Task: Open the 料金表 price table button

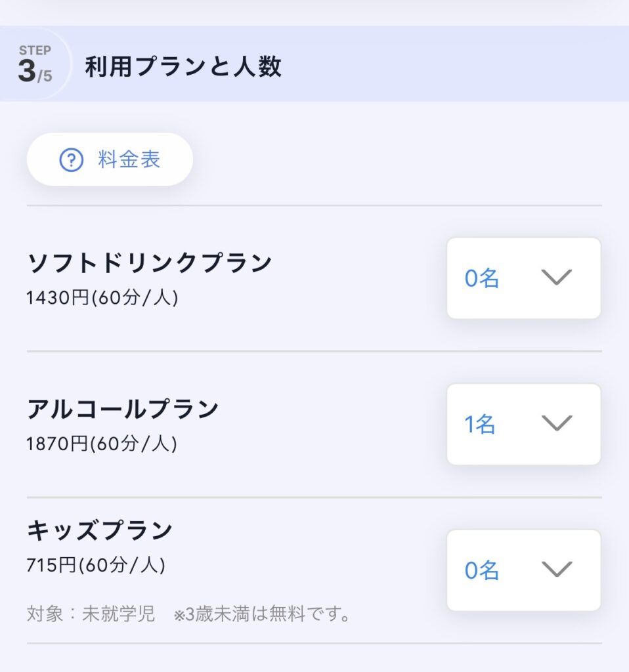Action: [110, 159]
